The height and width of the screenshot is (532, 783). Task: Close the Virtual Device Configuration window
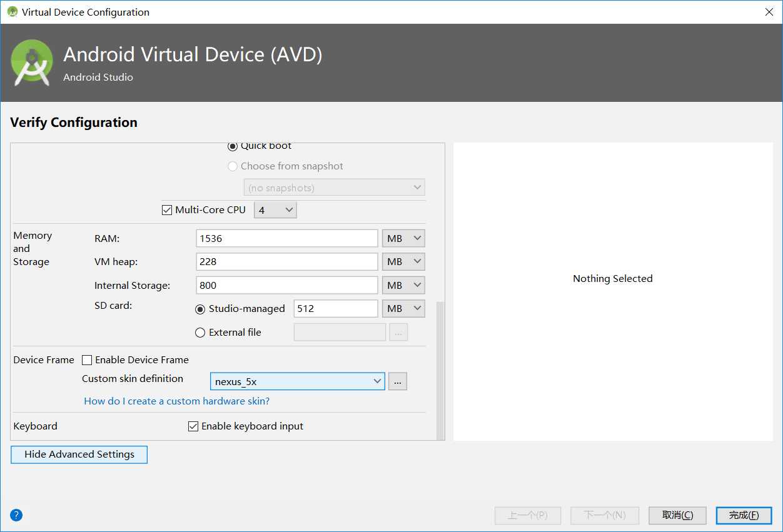[x=769, y=12]
